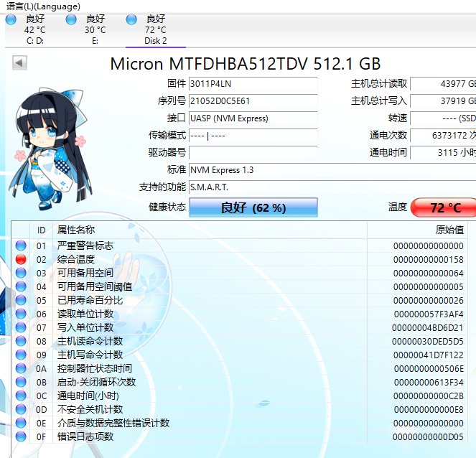Image resolution: width=476 pixels, height=458 pixels.
Task: Click status orb for 0E 介质与数据完整性错误计数
Action: tap(21, 423)
